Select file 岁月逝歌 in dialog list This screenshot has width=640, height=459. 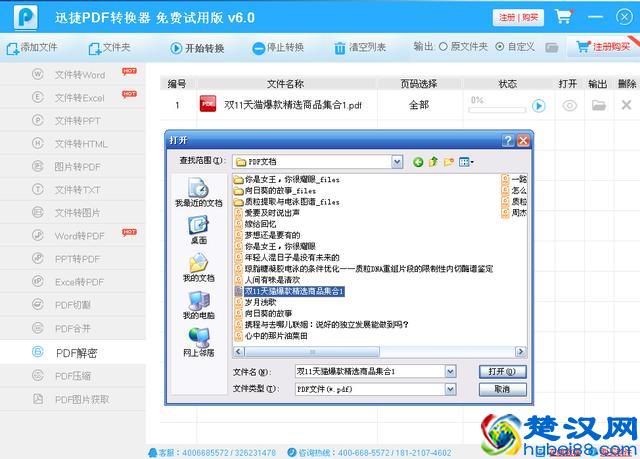pos(256,302)
